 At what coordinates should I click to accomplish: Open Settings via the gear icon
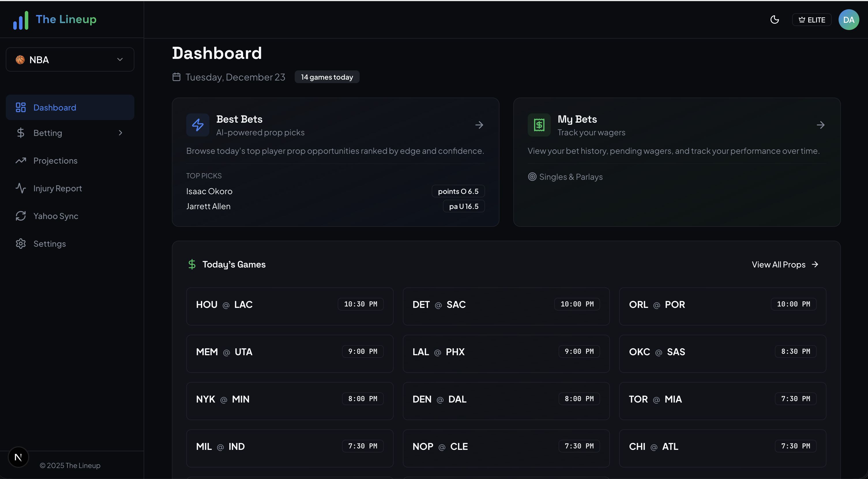point(20,243)
